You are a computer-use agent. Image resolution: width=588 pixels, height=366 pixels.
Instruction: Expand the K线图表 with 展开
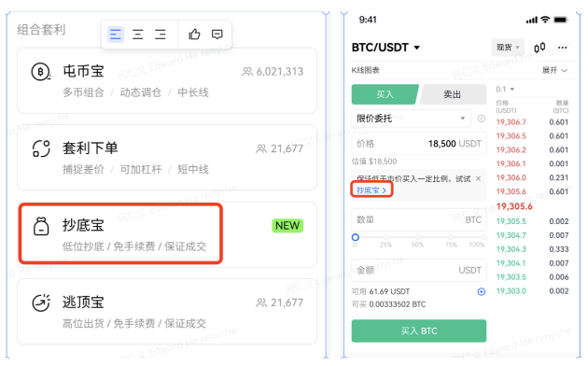[554, 70]
